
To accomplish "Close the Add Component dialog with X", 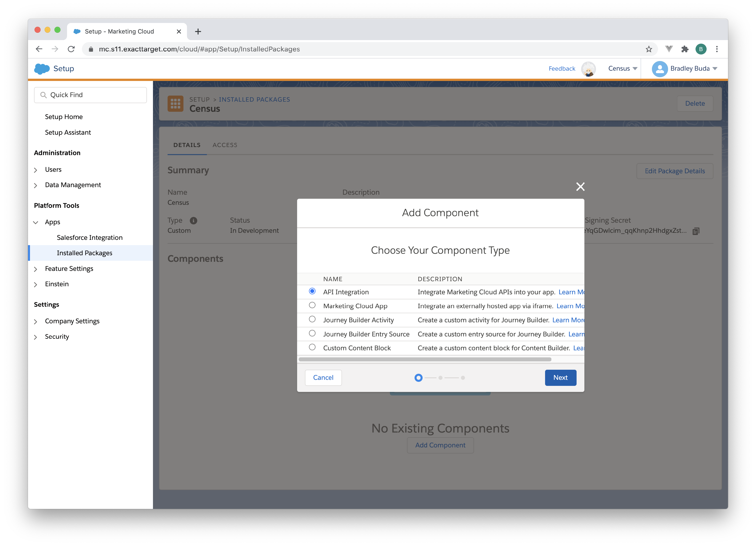I will point(580,187).
